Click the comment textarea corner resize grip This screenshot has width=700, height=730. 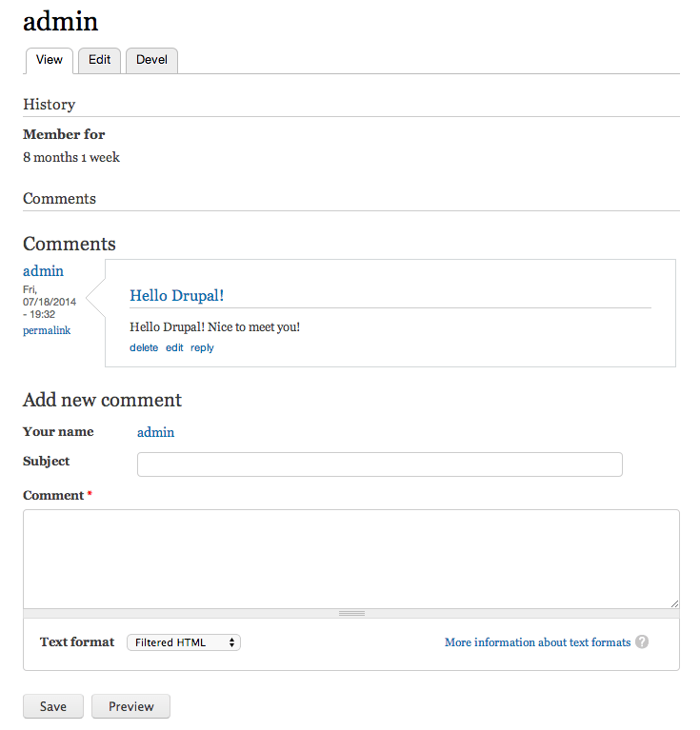click(674, 602)
